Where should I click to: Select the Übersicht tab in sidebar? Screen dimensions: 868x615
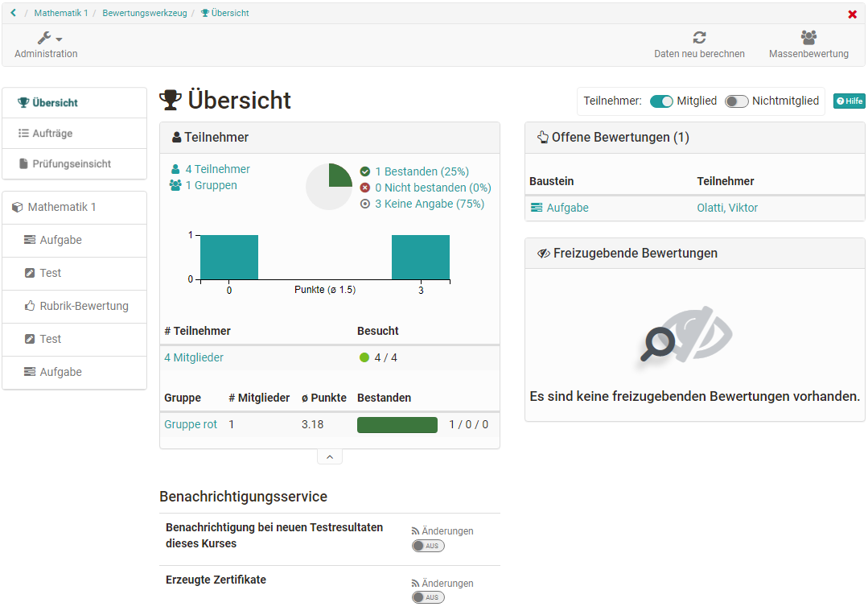click(x=74, y=102)
